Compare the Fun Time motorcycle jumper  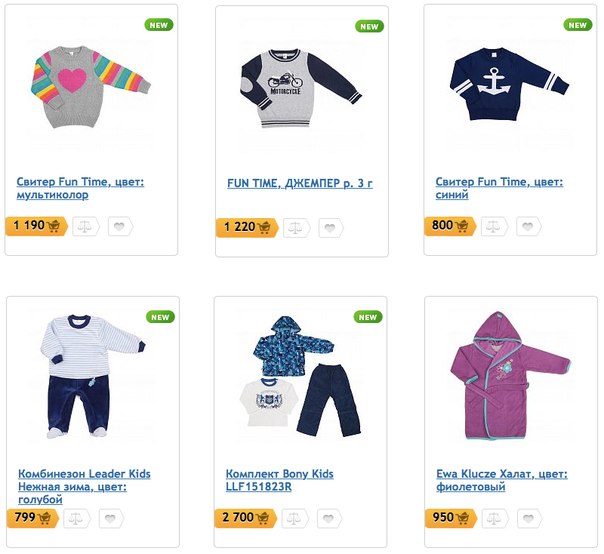(x=296, y=227)
